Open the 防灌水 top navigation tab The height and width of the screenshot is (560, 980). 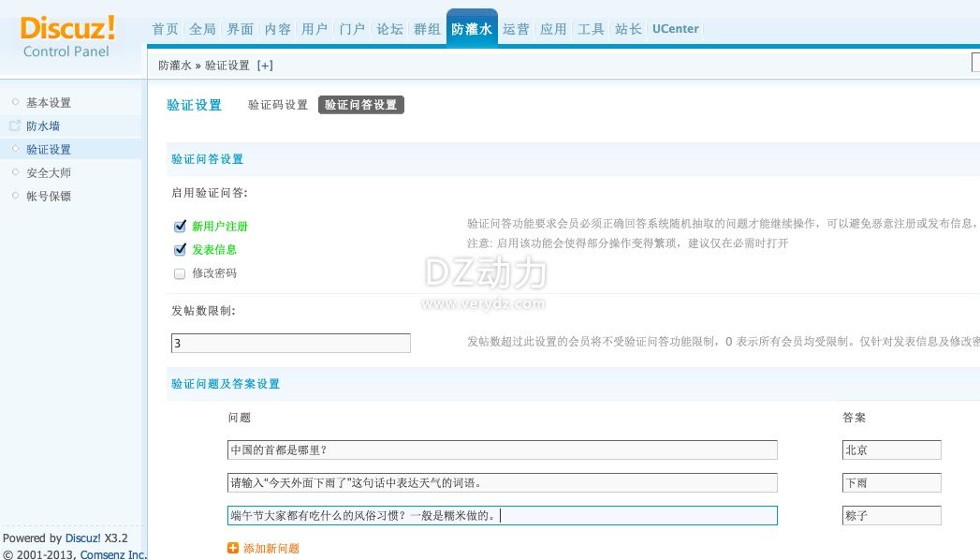pyautogui.click(x=472, y=29)
